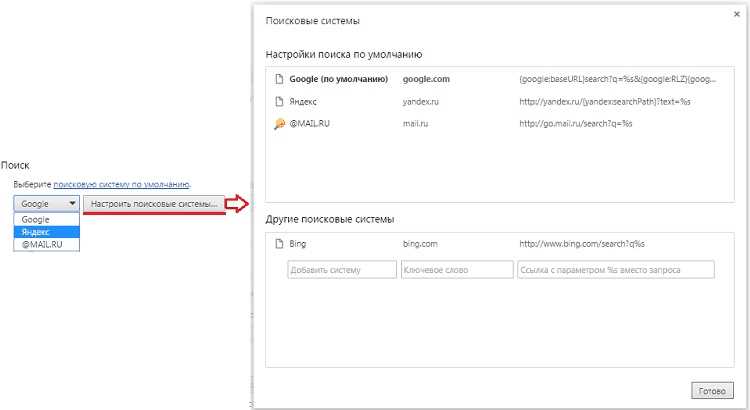Click the google.com keyword cell
This screenshot has width=750, height=410.
pos(426,79)
